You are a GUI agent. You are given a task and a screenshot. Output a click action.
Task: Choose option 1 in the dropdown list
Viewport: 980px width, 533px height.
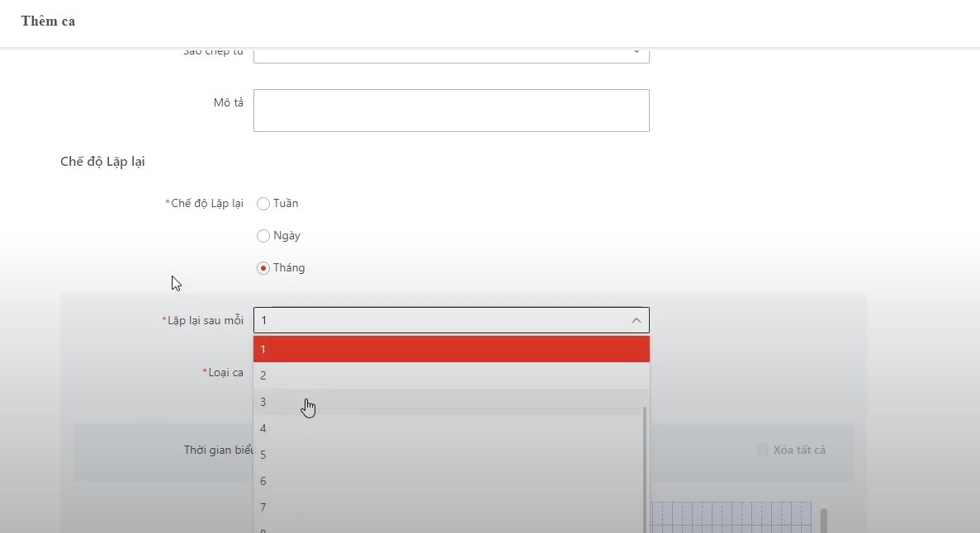click(x=451, y=349)
